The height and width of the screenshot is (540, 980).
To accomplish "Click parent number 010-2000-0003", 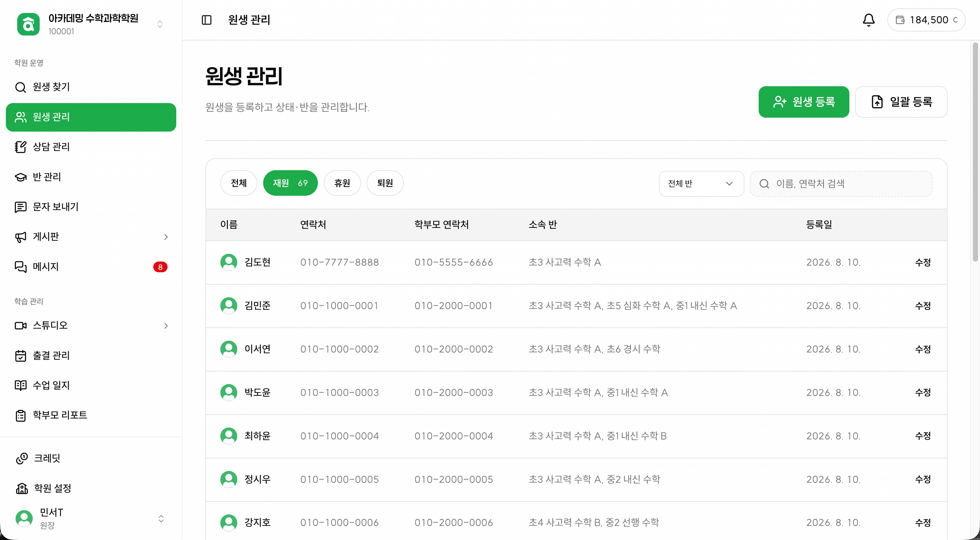I will click(x=454, y=393).
